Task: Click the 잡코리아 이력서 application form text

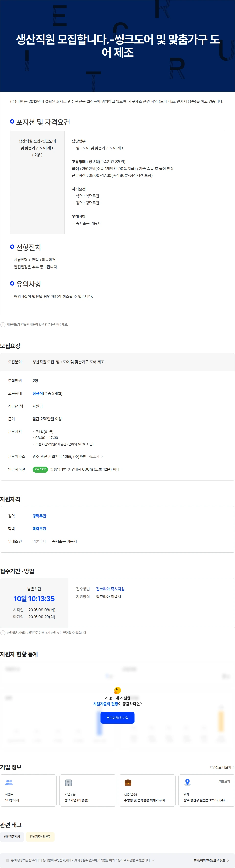Action: point(109,596)
